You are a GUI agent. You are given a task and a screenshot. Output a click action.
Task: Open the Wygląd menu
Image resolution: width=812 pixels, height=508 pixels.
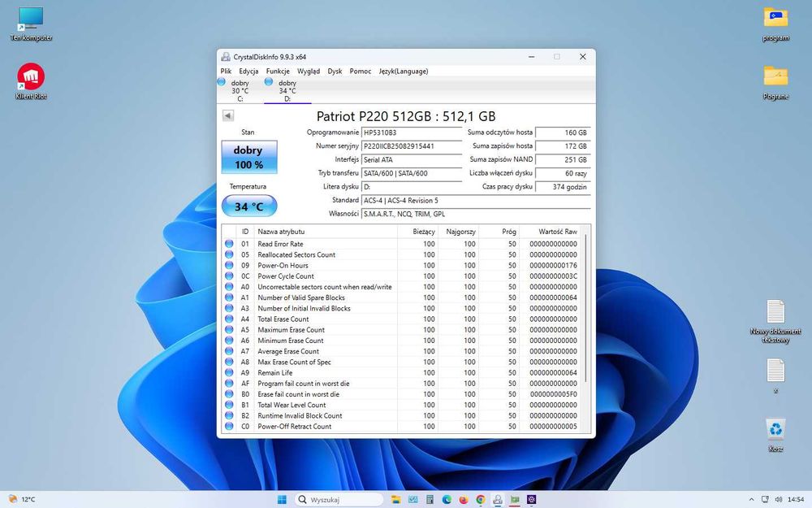309,71
